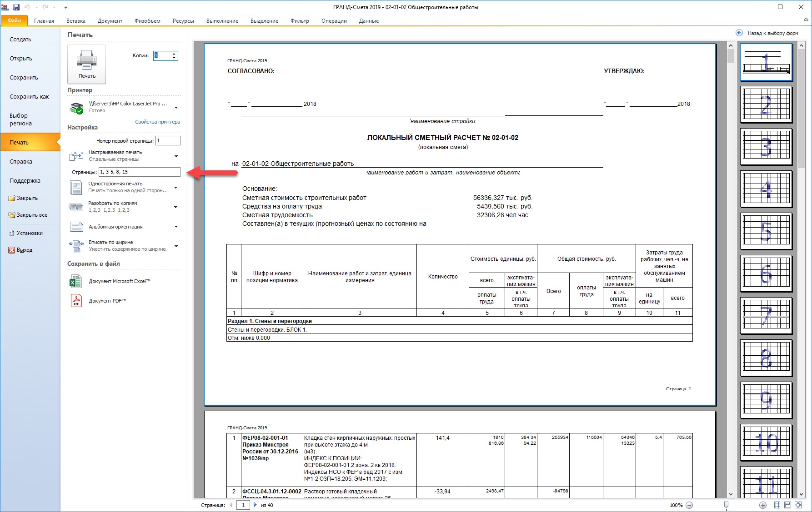812x512 pixels.
Task: Click the PDF document icon
Action: (x=76, y=301)
